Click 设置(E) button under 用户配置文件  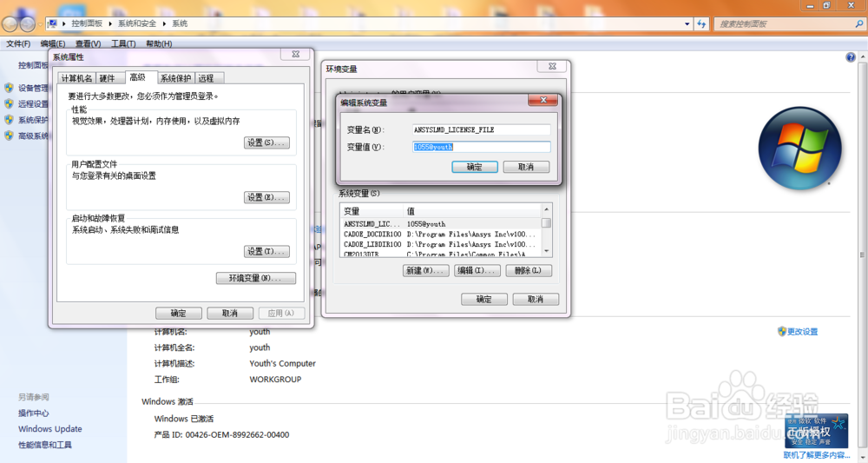[x=266, y=197]
